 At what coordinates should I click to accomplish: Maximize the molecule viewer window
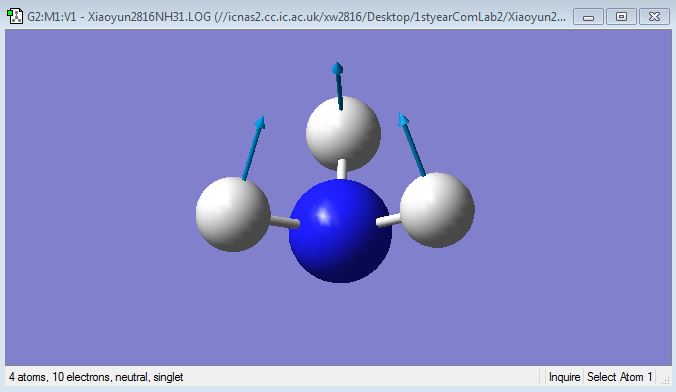621,17
